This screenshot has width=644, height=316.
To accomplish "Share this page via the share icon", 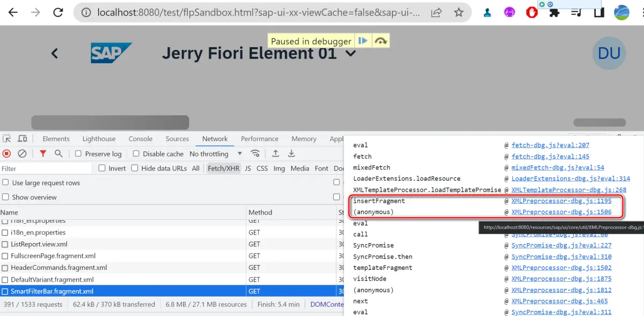I will tap(437, 12).
